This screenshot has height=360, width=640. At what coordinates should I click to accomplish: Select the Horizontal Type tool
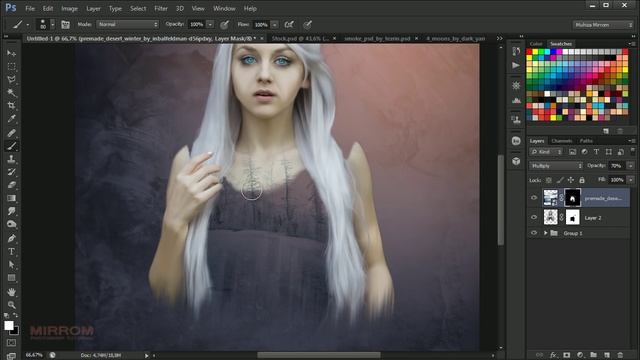click(x=11, y=251)
